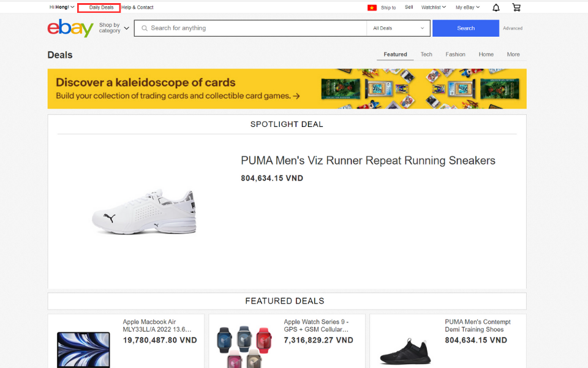Switch to the Fashion tab
The width and height of the screenshot is (588, 368).
click(x=455, y=55)
